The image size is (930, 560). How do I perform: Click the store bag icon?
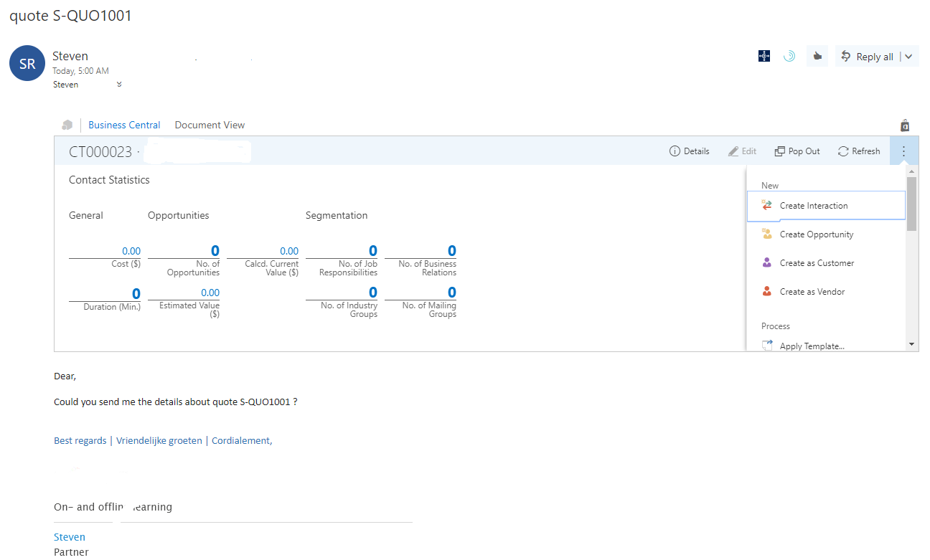pos(905,125)
